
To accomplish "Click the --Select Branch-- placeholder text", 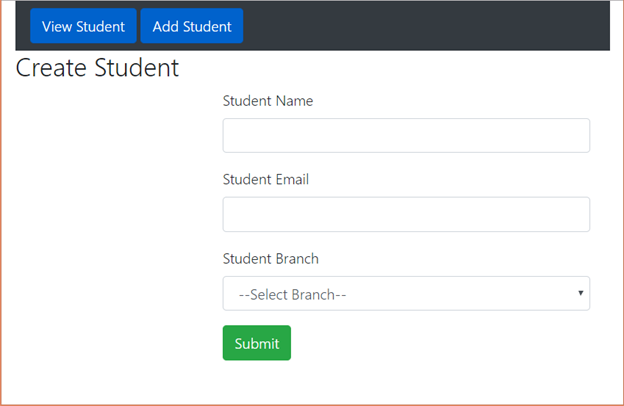I will (292, 294).
